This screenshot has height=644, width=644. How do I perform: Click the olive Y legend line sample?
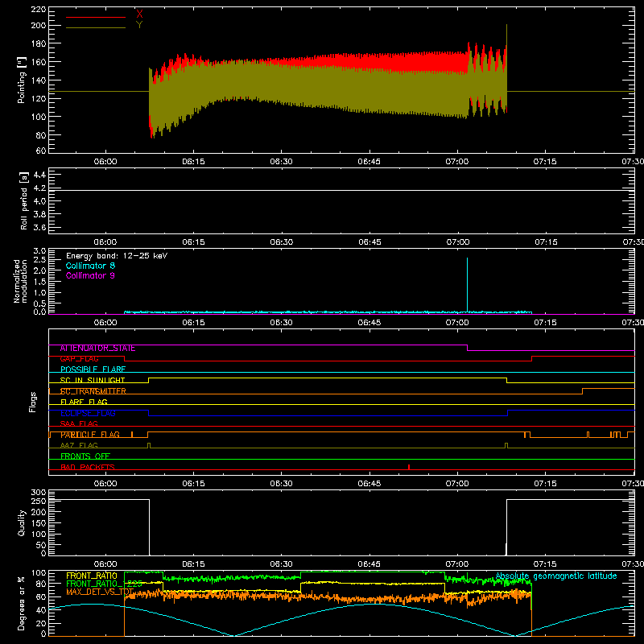click(96, 27)
